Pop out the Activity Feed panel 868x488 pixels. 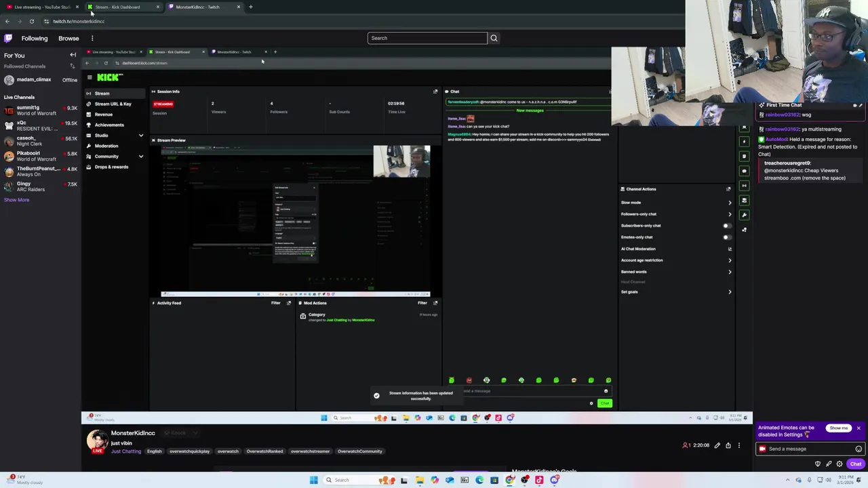click(x=289, y=303)
